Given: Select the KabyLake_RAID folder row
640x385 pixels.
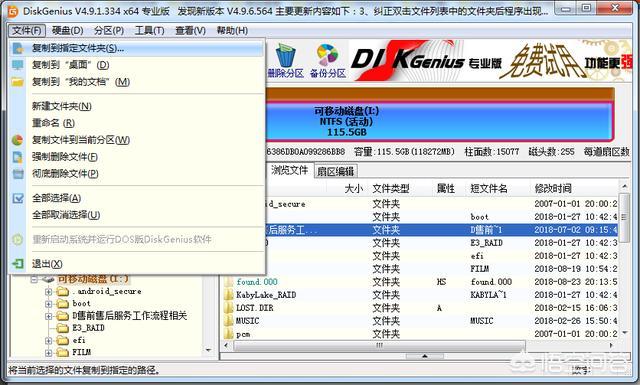Looking at the screenshot, I should coord(420,295).
